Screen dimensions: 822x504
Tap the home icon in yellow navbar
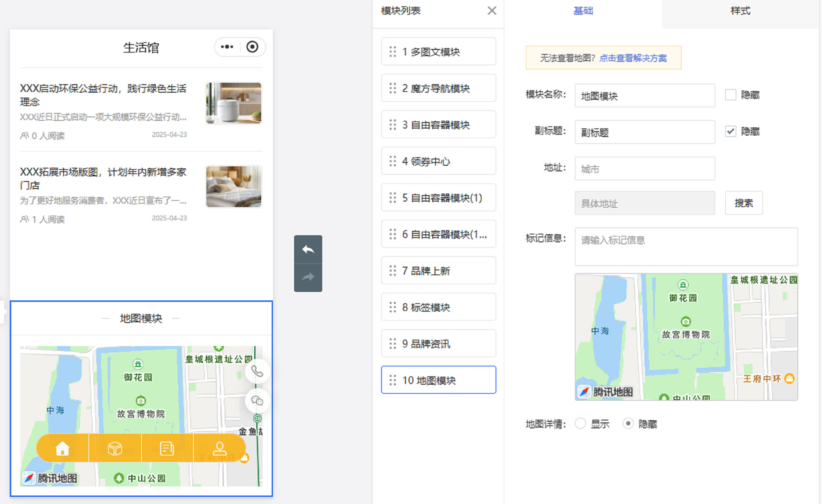tap(63, 448)
